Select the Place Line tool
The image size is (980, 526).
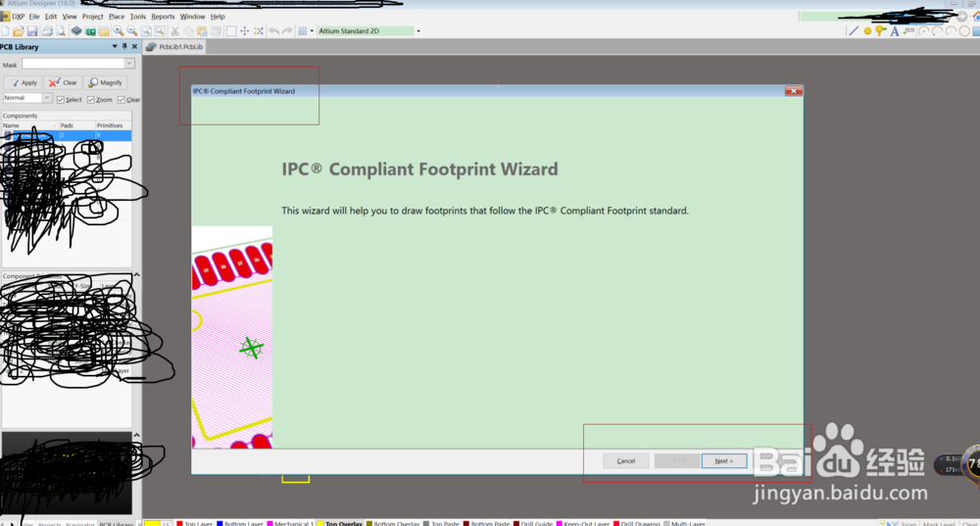854,31
